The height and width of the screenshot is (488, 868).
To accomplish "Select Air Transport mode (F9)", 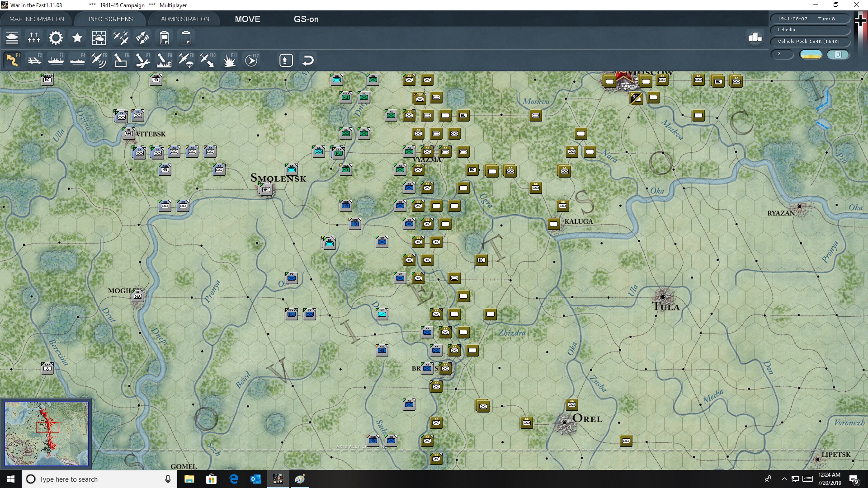I will click(185, 60).
